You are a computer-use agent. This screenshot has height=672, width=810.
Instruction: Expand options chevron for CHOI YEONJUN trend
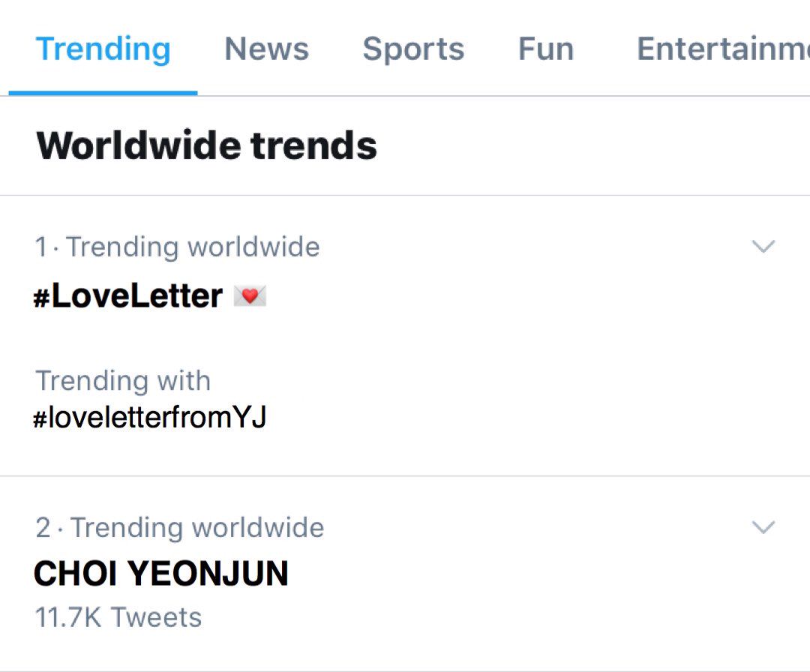(x=763, y=526)
